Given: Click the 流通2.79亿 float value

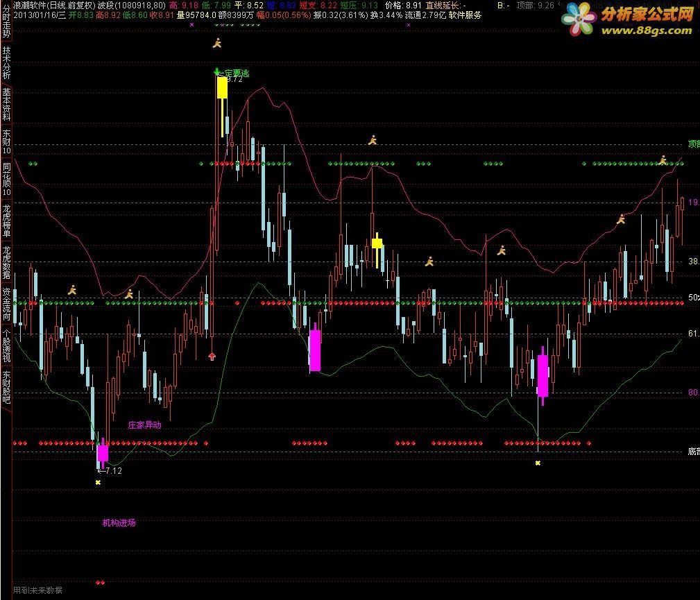Looking at the screenshot, I should click(426, 15).
